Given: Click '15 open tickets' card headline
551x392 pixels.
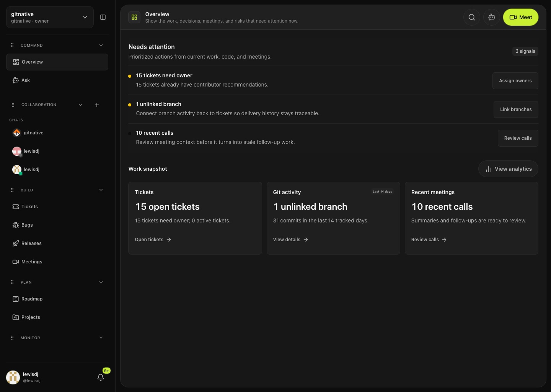Looking at the screenshot, I should coord(167,207).
